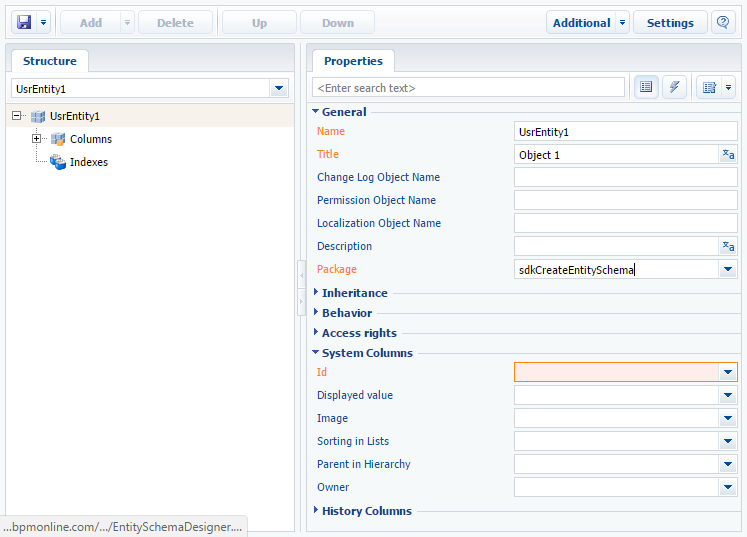Screen dimensions: 747x537
Task: Open the help question mark icon
Action: tap(723, 22)
